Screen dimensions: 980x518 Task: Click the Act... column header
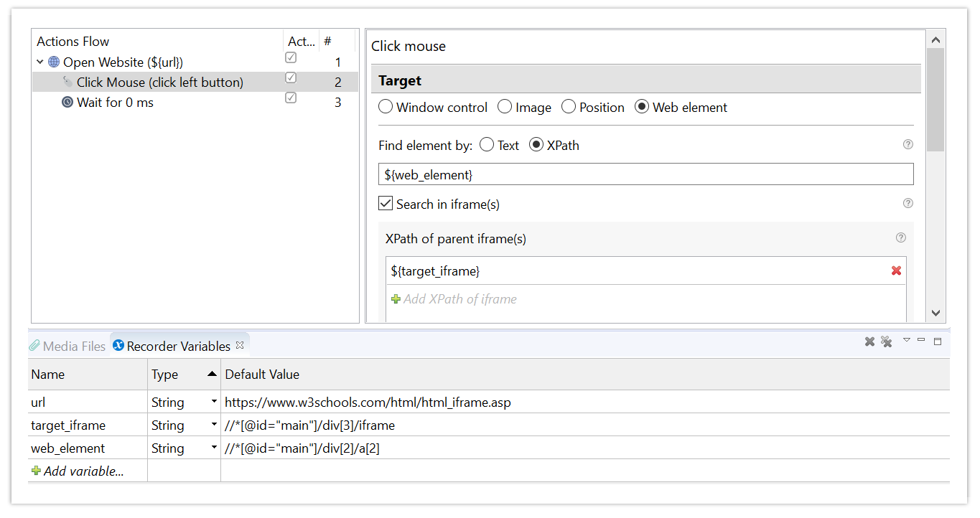pyautogui.click(x=302, y=41)
